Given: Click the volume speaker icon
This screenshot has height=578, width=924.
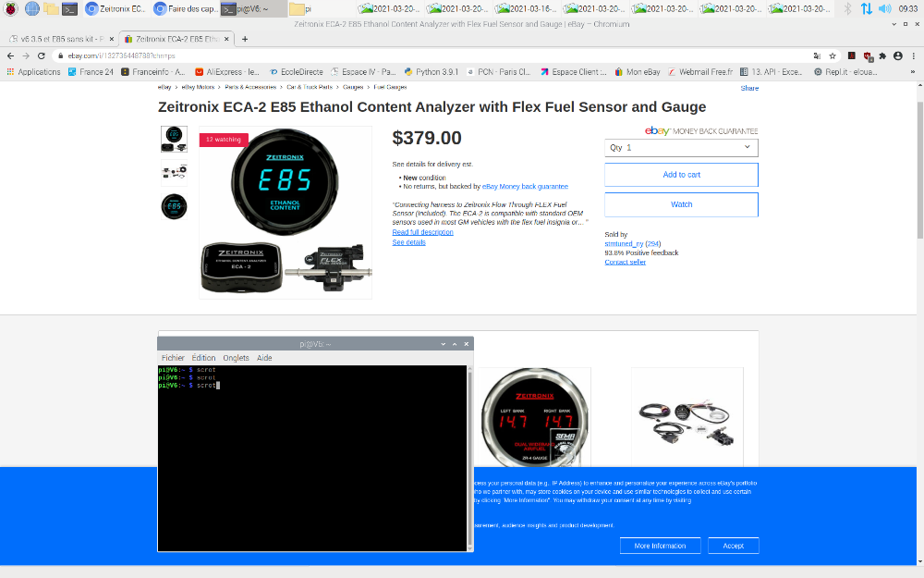Looking at the screenshot, I should point(884,8).
